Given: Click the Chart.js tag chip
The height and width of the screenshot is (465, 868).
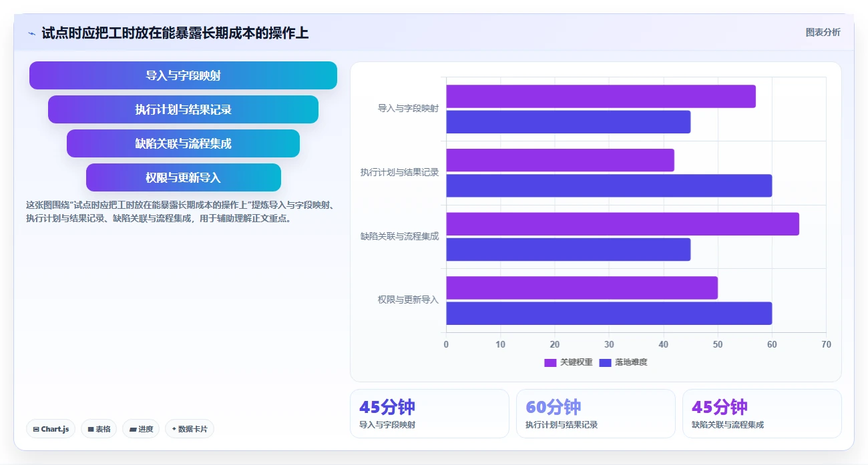Looking at the screenshot, I should (51, 429).
